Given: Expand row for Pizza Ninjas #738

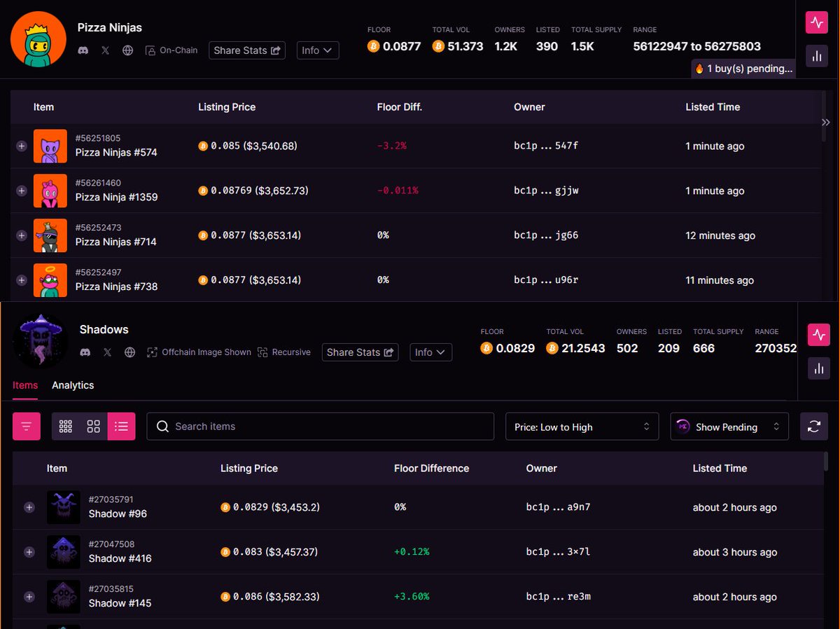Looking at the screenshot, I should click(x=21, y=280).
